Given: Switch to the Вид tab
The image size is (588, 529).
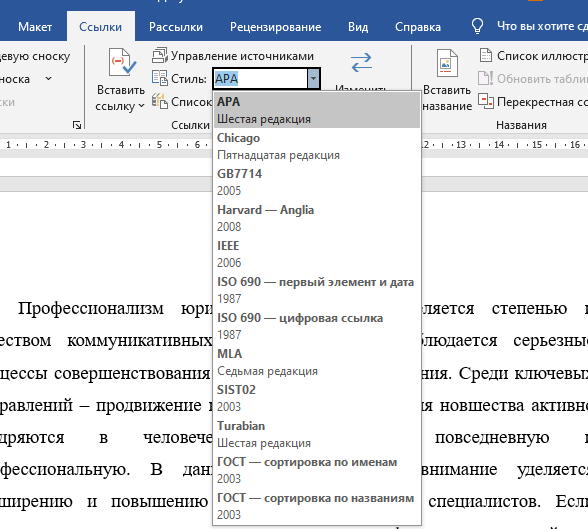Looking at the screenshot, I should pyautogui.click(x=358, y=27).
